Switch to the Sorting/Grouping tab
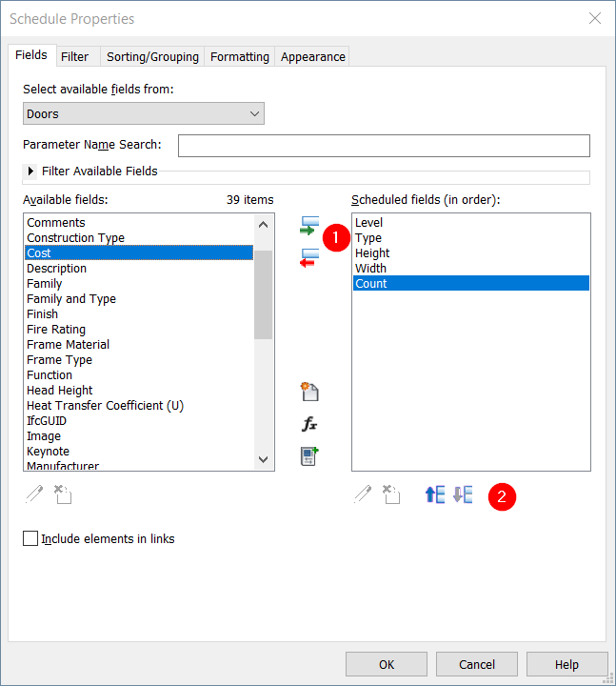Viewport: 616px width, 686px height. coord(152,57)
